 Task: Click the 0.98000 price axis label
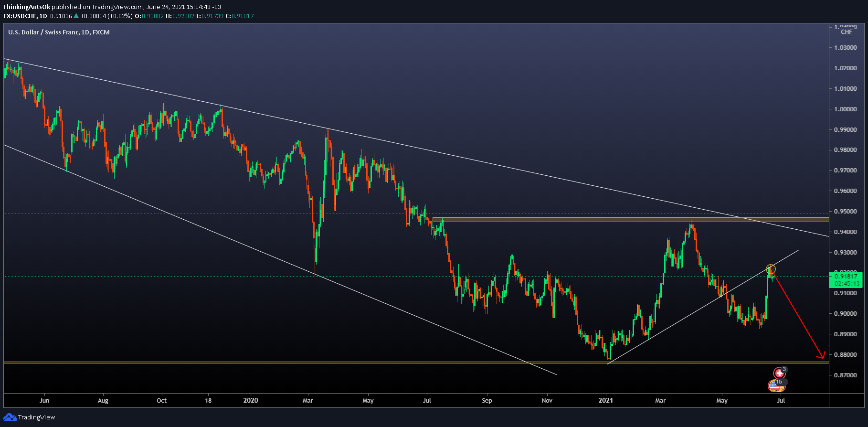coord(845,150)
